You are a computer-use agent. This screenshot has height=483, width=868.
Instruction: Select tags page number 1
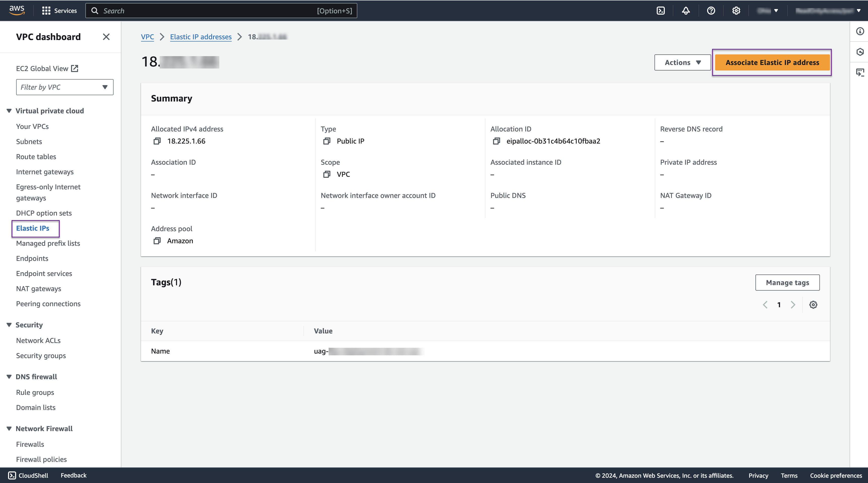pyautogui.click(x=779, y=305)
